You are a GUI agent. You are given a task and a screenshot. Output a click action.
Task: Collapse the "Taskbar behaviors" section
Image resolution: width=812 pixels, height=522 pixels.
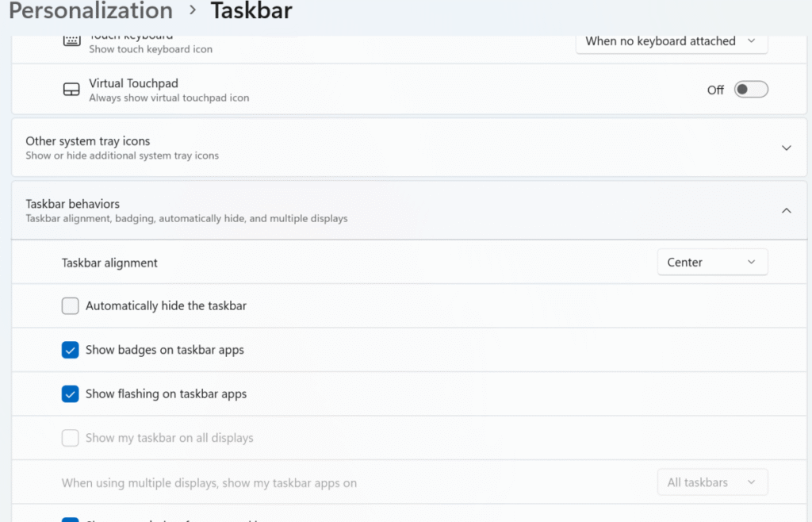786,210
